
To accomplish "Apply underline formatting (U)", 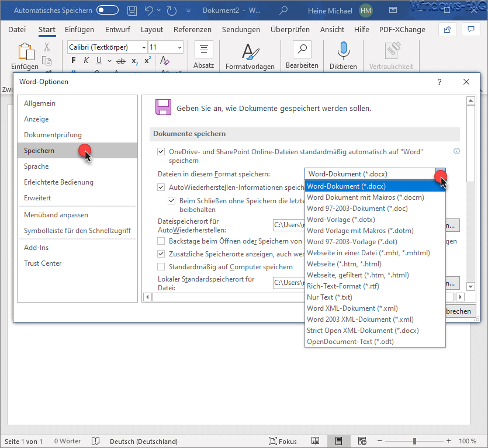I will click(x=99, y=60).
